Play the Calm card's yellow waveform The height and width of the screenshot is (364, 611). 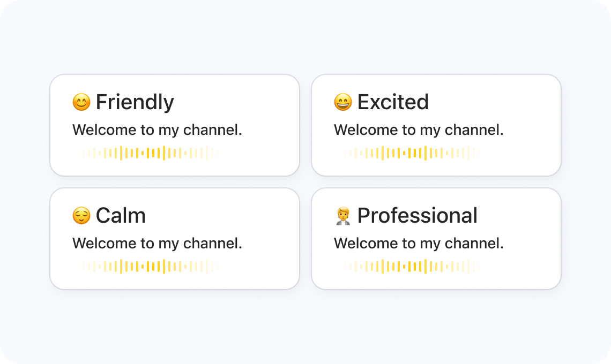147,267
